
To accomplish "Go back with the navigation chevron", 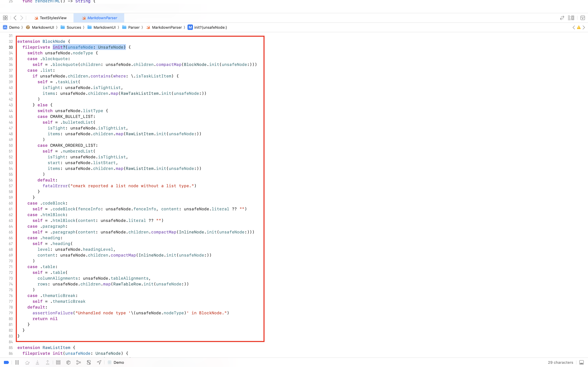I will [x=15, y=18].
